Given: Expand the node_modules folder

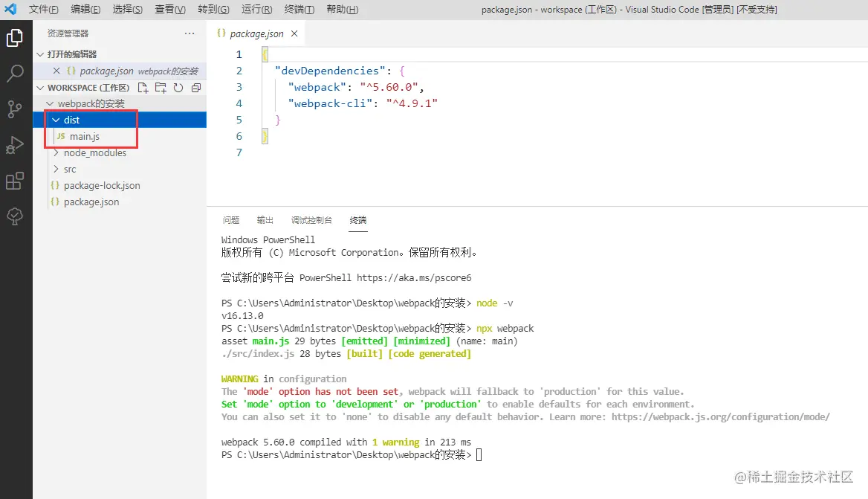Looking at the screenshot, I should (x=56, y=153).
